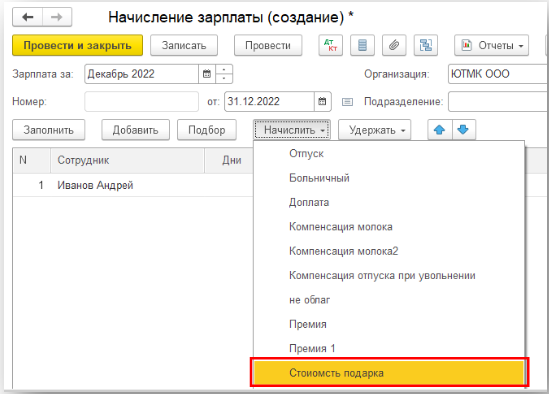Open the Отчеты dropdown
This screenshot has width=549, height=394.
coord(491,45)
